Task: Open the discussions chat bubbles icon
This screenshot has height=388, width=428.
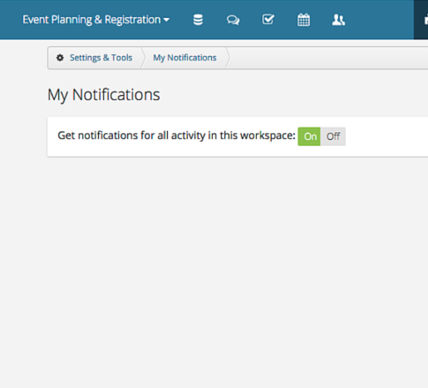Action: click(233, 20)
